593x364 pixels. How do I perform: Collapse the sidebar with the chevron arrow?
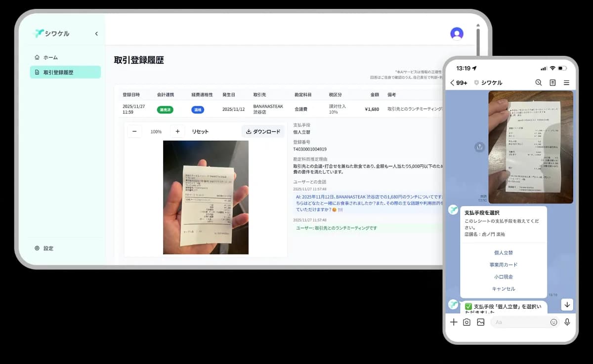tap(96, 34)
